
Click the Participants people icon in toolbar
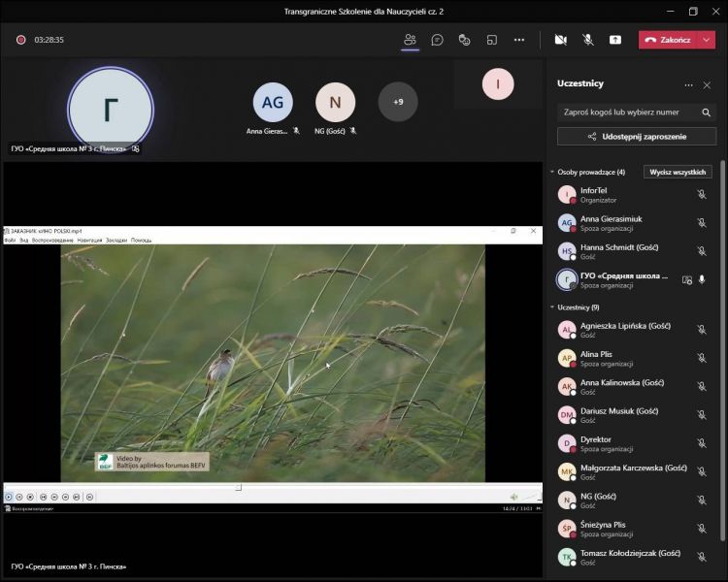(x=410, y=40)
